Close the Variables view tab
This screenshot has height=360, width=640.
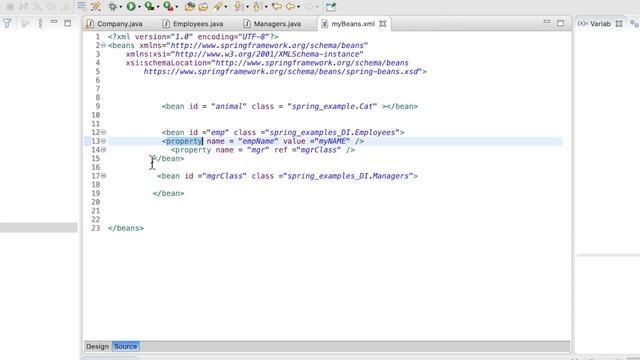click(619, 24)
